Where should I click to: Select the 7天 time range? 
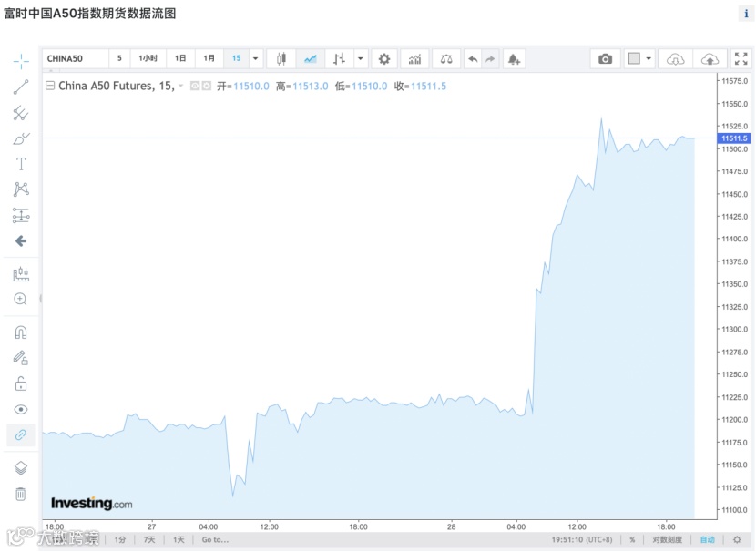[149, 539]
